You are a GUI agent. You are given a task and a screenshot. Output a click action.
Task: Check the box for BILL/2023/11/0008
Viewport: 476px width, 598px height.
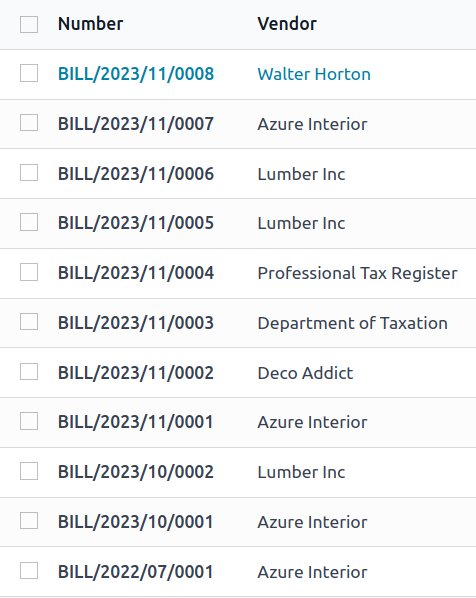tap(29, 73)
